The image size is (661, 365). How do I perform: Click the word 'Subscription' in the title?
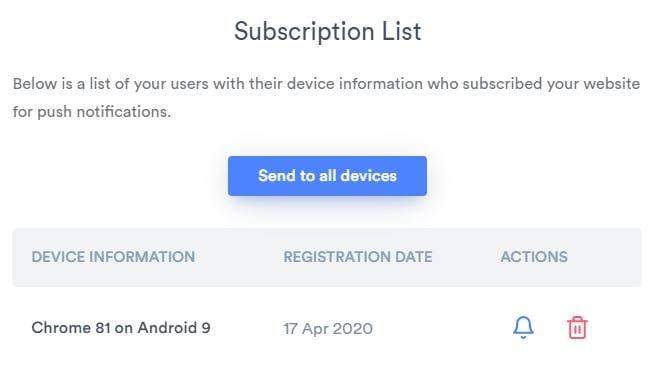click(x=304, y=32)
